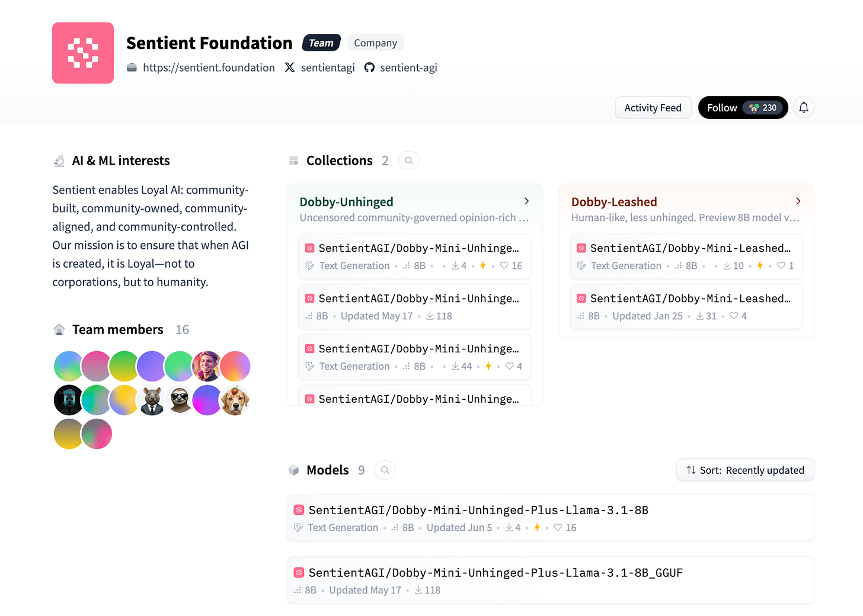Click the Company tag
The image size is (863, 616).
coord(376,43)
